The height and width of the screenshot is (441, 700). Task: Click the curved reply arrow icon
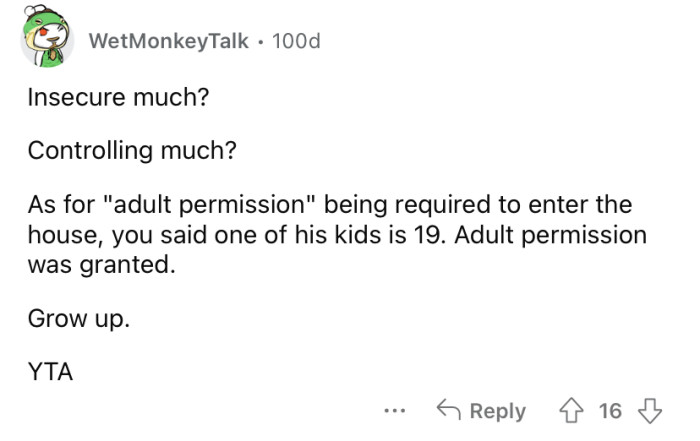448,411
